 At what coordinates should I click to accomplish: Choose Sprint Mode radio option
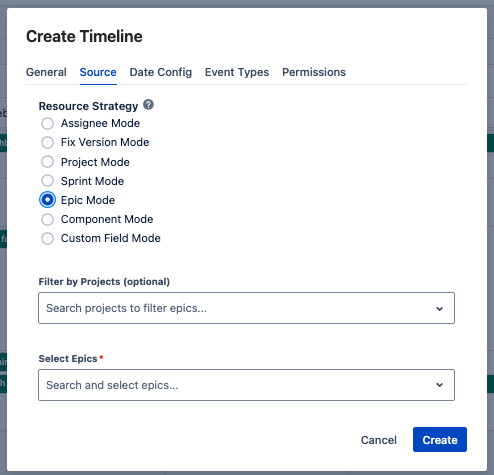coord(47,181)
